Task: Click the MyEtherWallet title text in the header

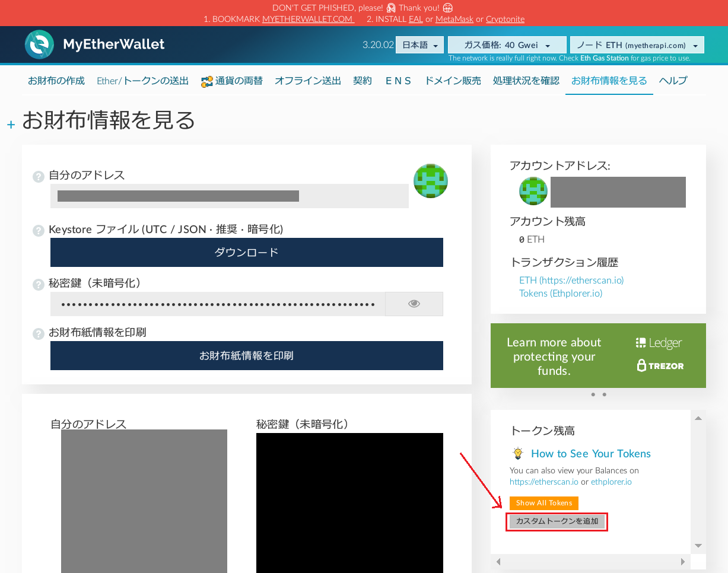Action: [114, 44]
